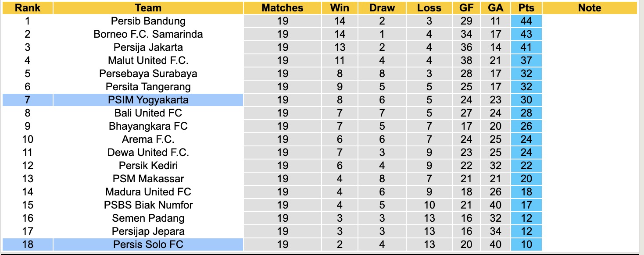Click Persis Solo FC's 10 points cell

tap(526, 244)
